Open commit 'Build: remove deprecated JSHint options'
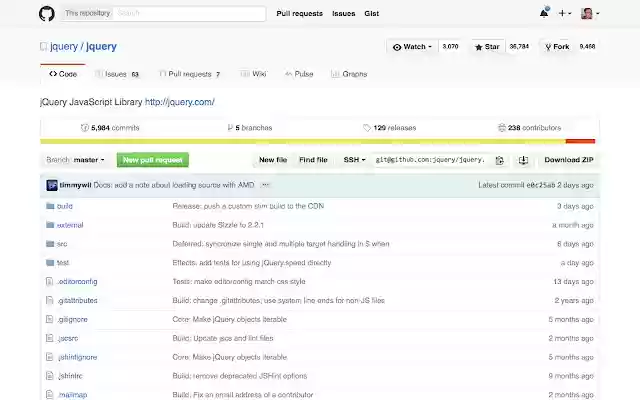Screen dimensions: 640x400 coord(240,376)
